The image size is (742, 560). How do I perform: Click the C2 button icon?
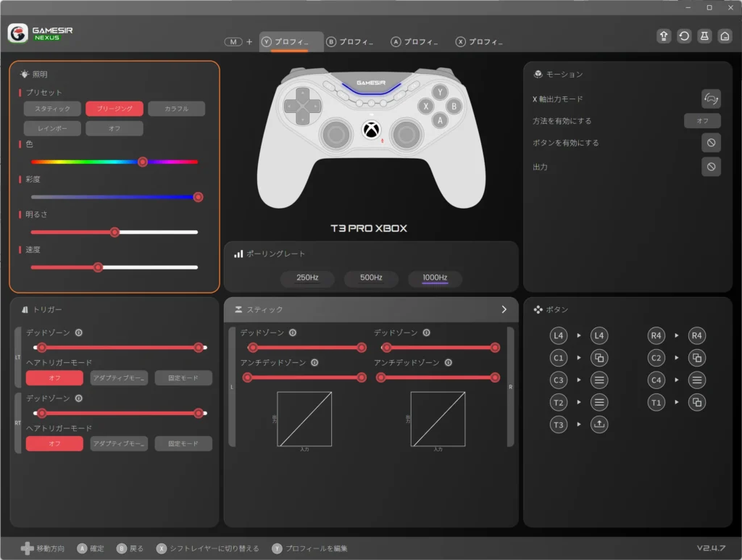(x=656, y=358)
